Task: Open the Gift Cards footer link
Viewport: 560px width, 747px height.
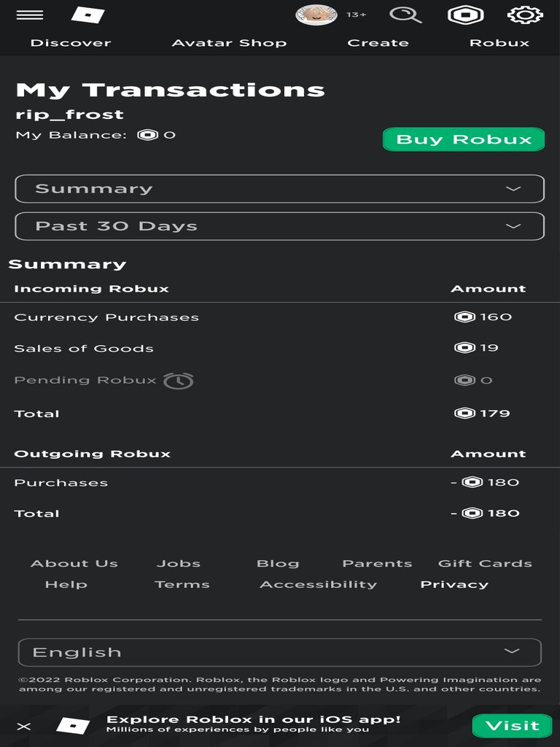Action: (x=485, y=563)
